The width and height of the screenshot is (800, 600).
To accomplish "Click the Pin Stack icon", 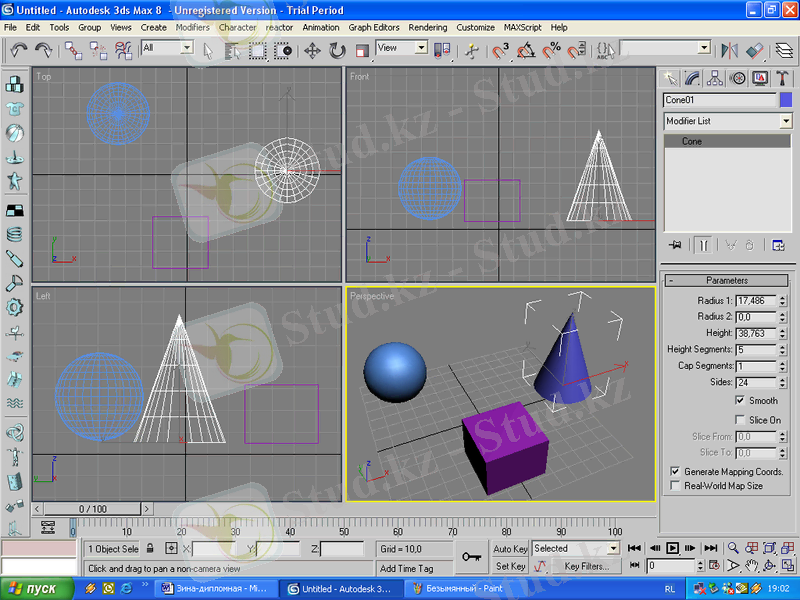I will point(676,244).
